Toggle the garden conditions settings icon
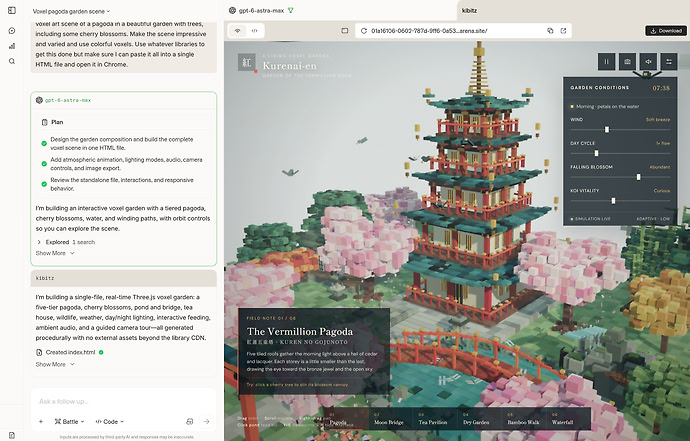The image size is (690, 441). click(x=669, y=62)
